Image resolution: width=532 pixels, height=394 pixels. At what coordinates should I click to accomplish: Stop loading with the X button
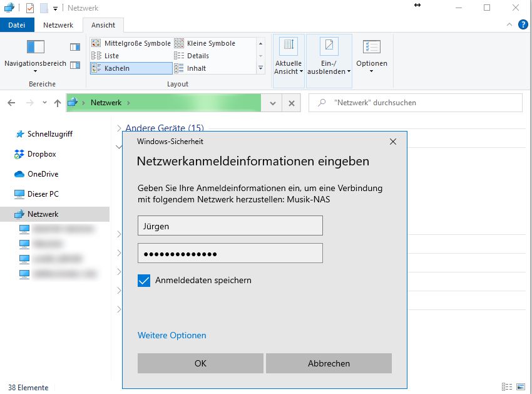point(292,103)
